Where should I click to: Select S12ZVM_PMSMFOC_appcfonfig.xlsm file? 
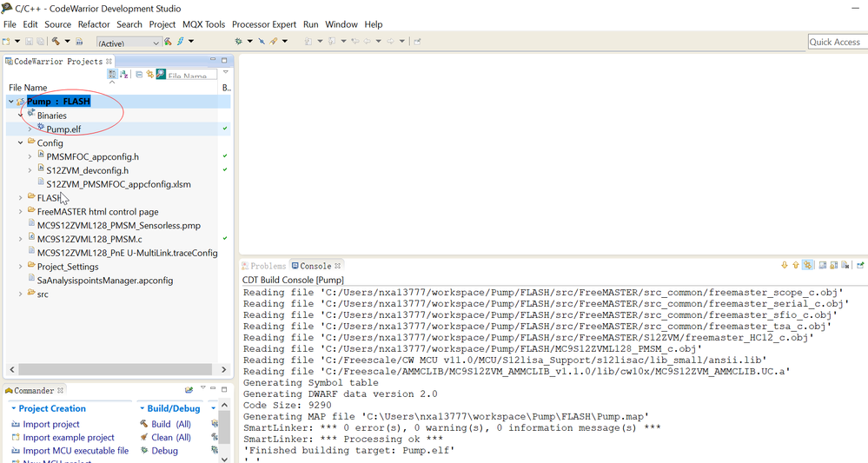click(118, 184)
